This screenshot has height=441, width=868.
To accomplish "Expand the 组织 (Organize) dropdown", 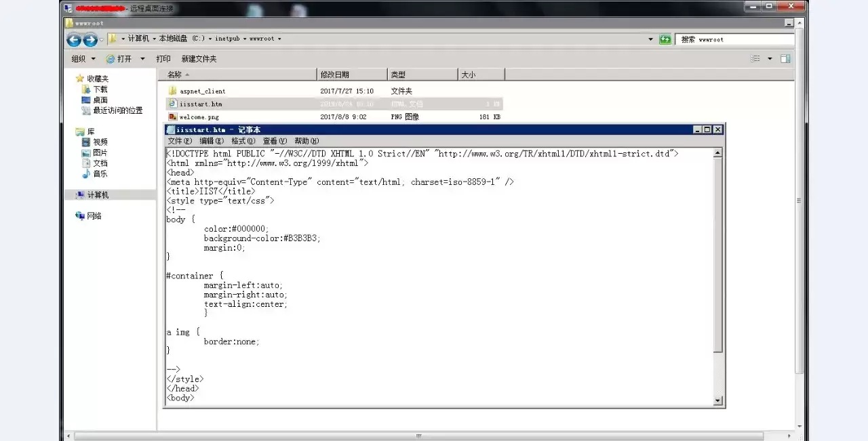I will [83, 59].
